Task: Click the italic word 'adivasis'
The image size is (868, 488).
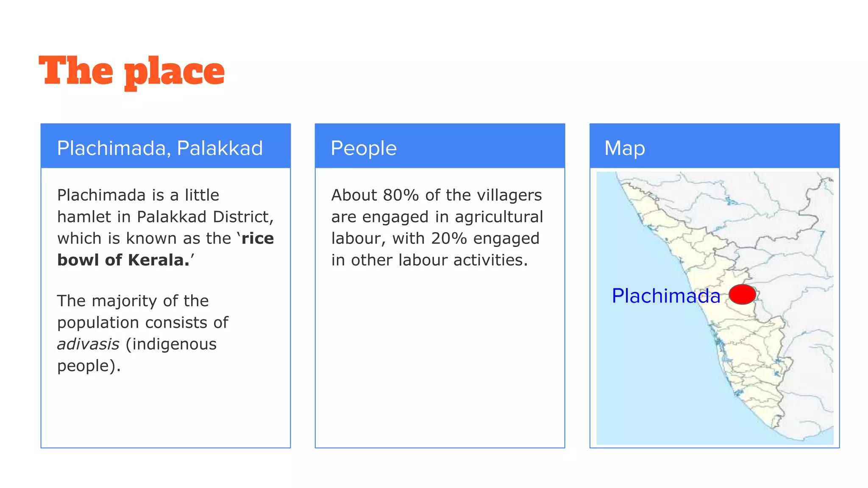Action: tap(88, 344)
